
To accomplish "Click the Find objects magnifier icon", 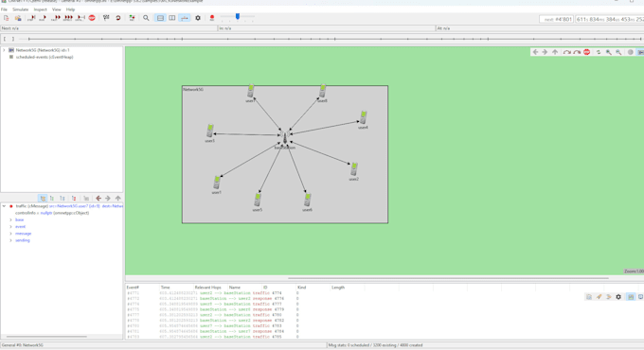I will click(146, 18).
